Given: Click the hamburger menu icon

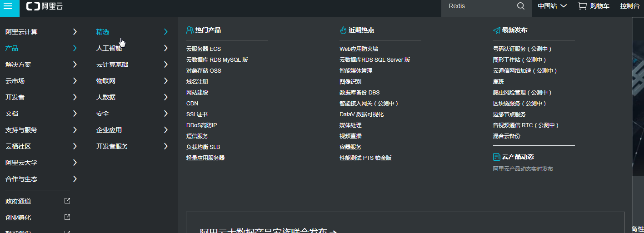Looking at the screenshot, I should click(8, 6).
